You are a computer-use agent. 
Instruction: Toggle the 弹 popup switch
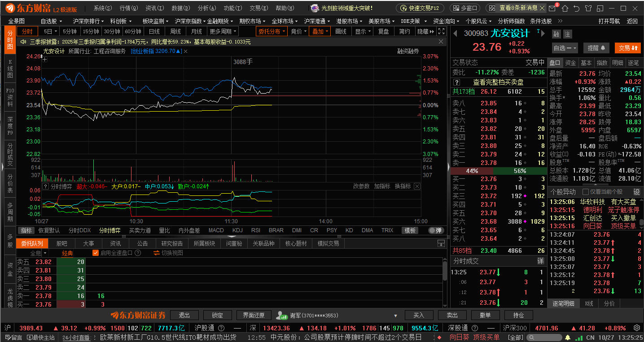pyautogui.click(x=436, y=230)
